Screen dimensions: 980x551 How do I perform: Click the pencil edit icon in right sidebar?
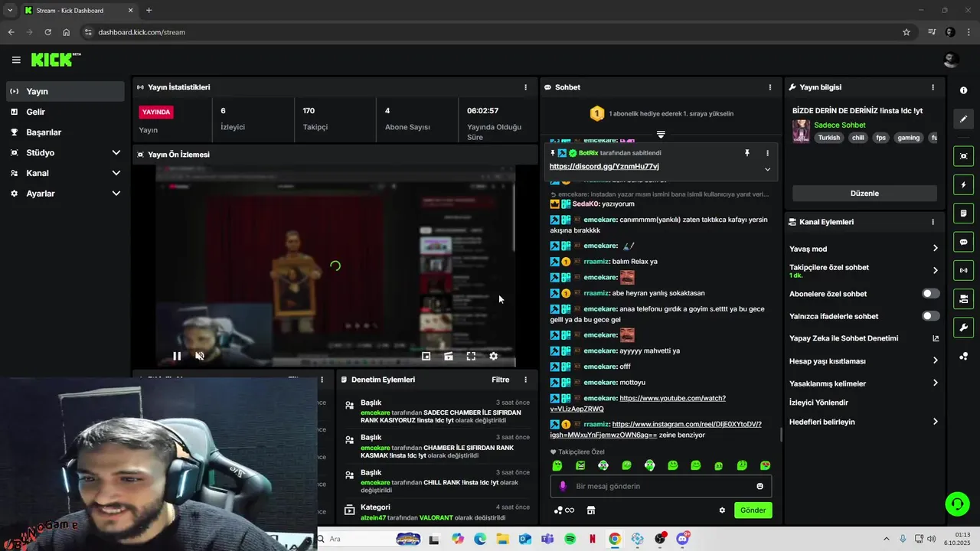pyautogui.click(x=963, y=119)
